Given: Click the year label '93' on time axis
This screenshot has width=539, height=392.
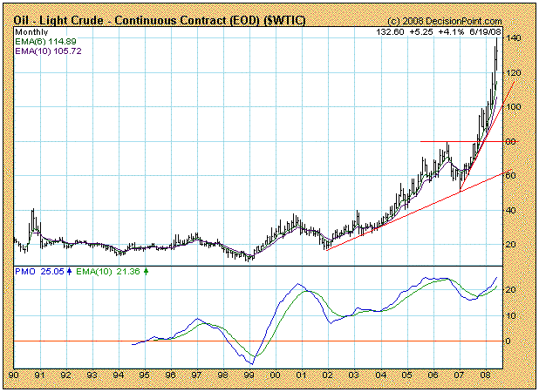Looking at the screenshot, I should pyautogui.click(x=92, y=375).
